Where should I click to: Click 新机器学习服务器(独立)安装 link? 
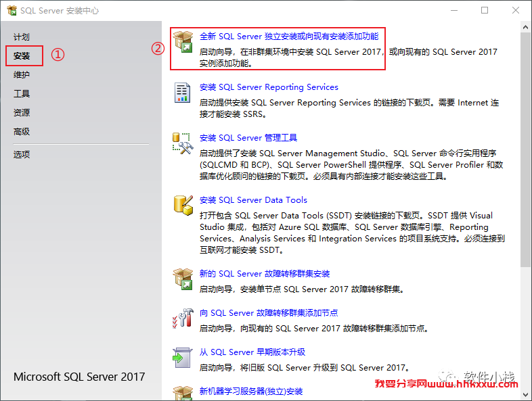pyautogui.click(x=251, y=392)
